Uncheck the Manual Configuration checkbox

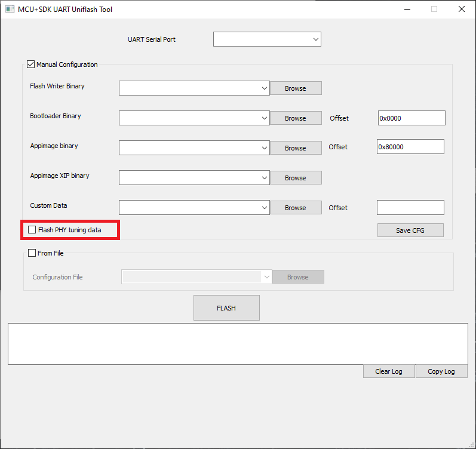click(x=31, y=64)
